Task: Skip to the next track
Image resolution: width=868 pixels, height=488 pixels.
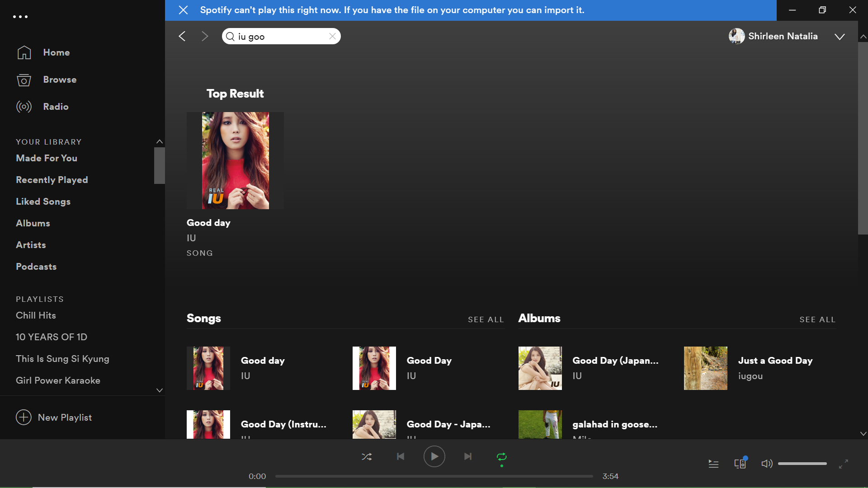Action: (468, 457)
